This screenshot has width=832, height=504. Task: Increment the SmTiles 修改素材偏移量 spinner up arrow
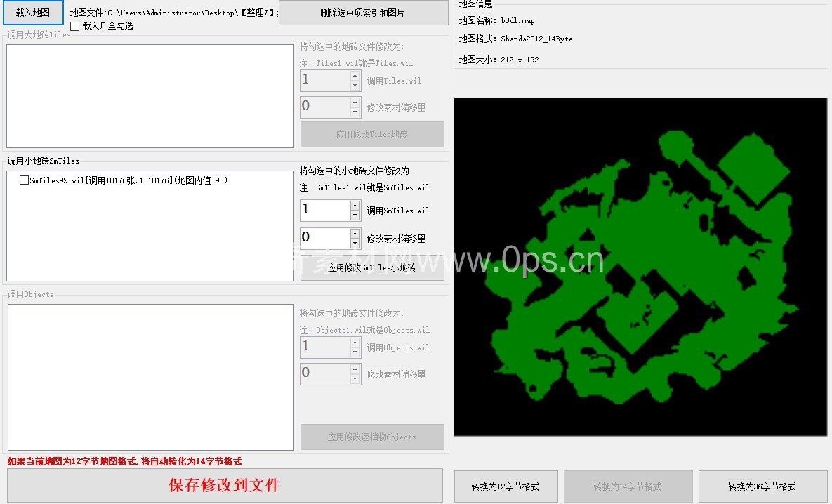click(355, 233)
